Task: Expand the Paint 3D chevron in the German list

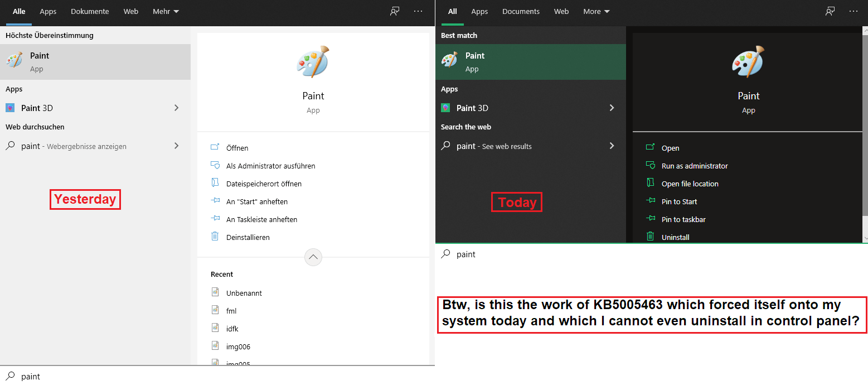Action: [176, 108]
